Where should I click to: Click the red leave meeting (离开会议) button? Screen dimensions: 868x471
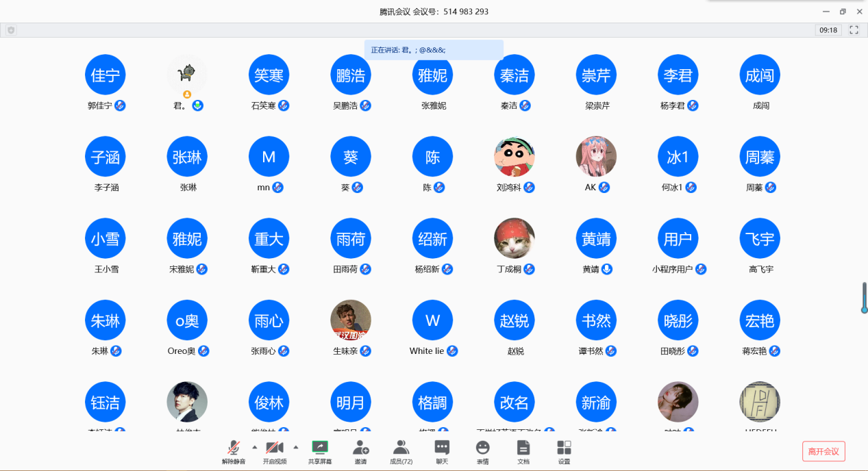coord(823,451)
